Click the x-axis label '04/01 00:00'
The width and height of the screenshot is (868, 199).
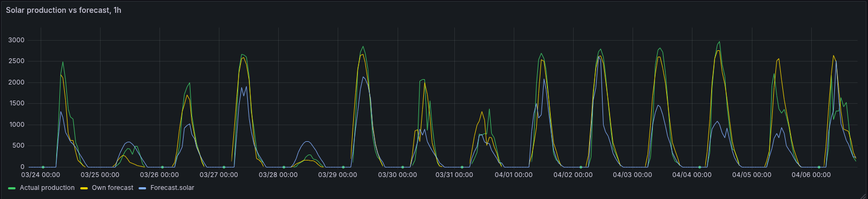pyautogui.click(x=514, y=175)
